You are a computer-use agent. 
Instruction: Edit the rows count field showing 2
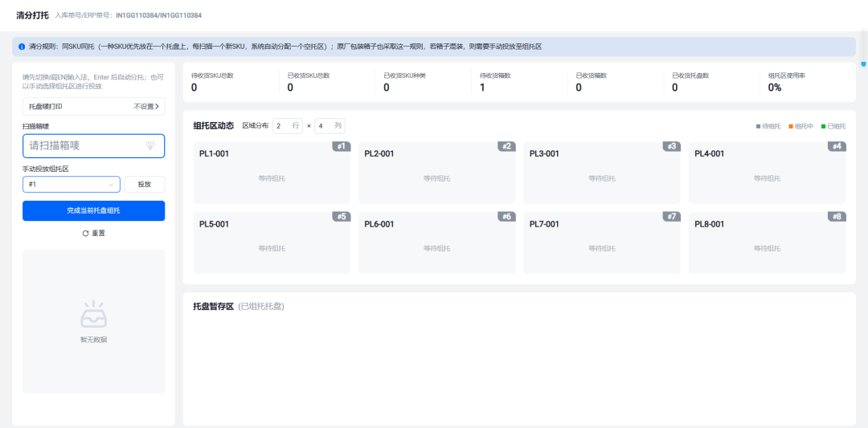point(287,126)
